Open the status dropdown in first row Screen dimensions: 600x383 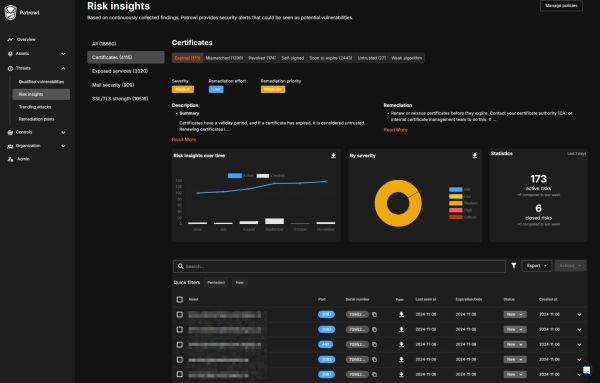coord(515,315)
